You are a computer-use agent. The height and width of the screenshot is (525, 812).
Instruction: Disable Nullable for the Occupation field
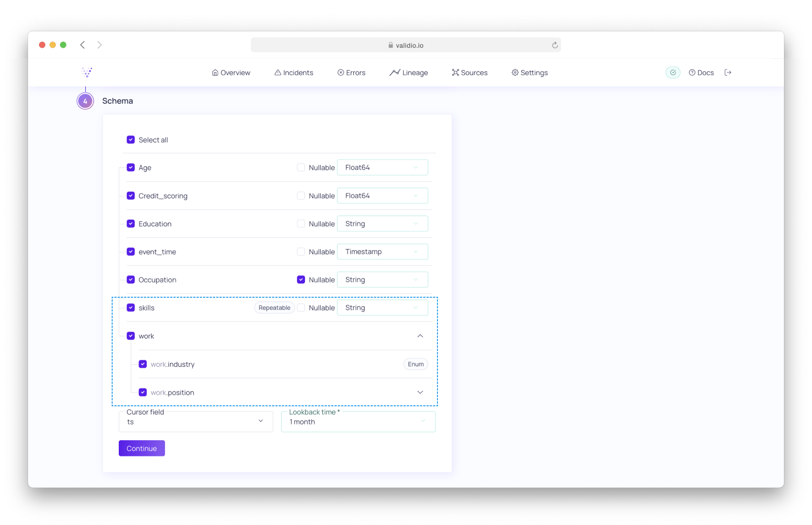301,279
